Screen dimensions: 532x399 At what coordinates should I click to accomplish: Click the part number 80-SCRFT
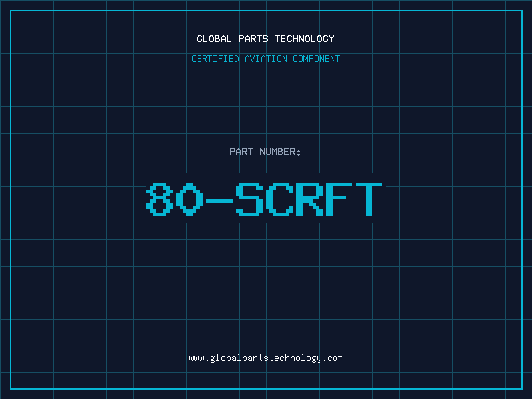[x=264, y=199]
